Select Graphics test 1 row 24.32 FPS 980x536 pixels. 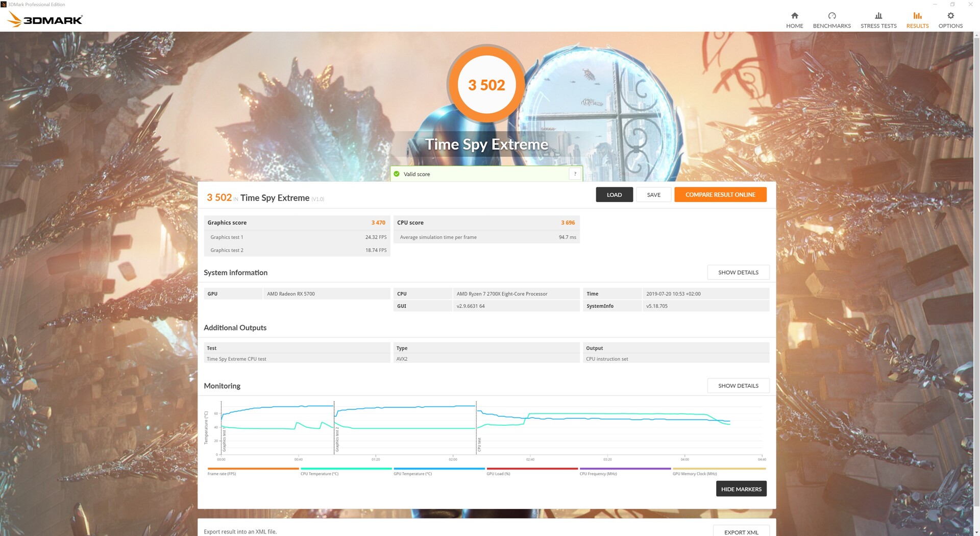(297, 237)
